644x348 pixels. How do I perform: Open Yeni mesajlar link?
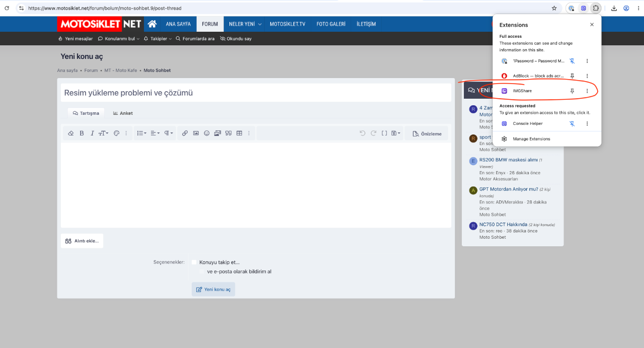[75, 39]
